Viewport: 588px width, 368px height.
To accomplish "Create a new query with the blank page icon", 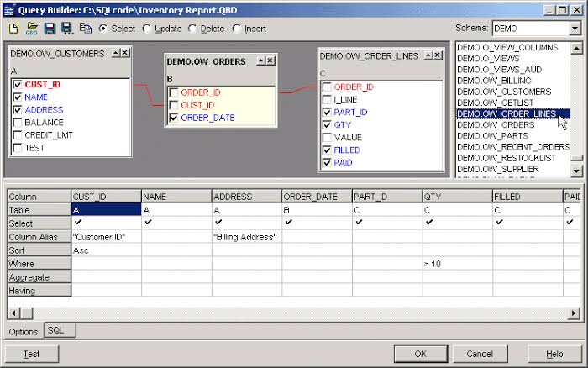I will click(x=13, y=29).
